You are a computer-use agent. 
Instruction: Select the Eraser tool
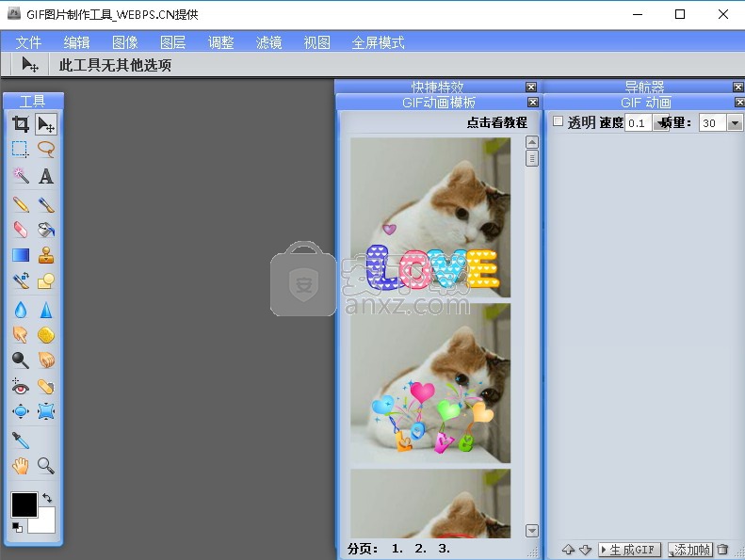21,230
